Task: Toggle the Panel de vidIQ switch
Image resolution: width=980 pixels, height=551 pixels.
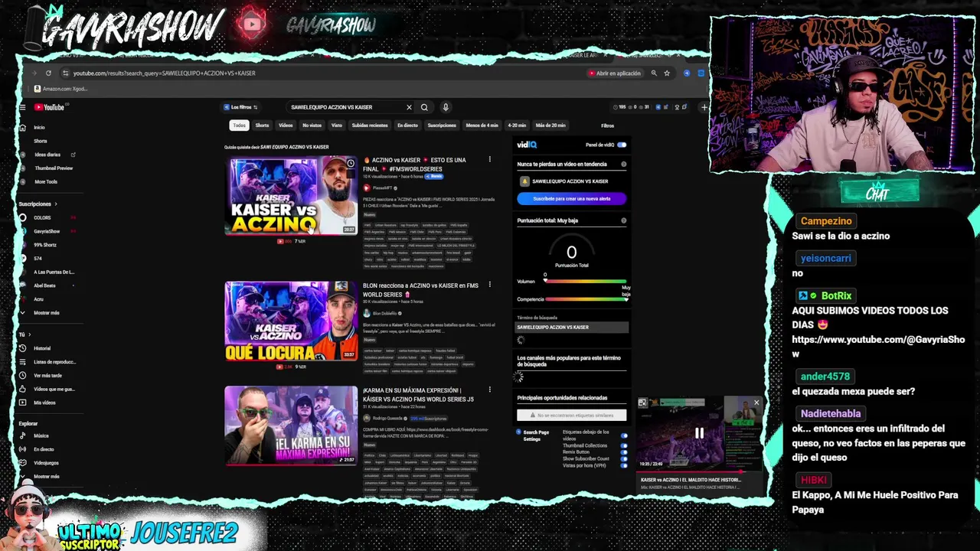Action: (x=622, y=145)
